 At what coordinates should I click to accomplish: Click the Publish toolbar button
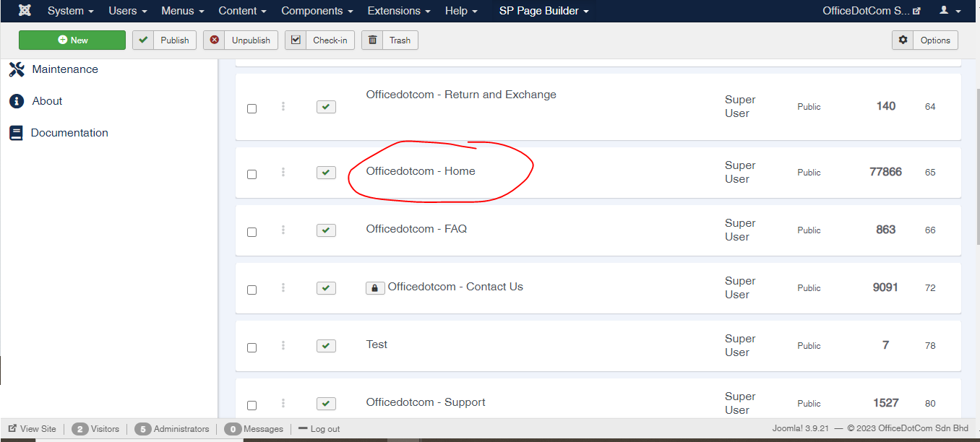coord(164,40)
